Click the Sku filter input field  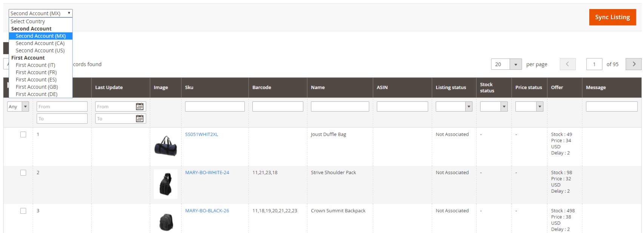215,107
